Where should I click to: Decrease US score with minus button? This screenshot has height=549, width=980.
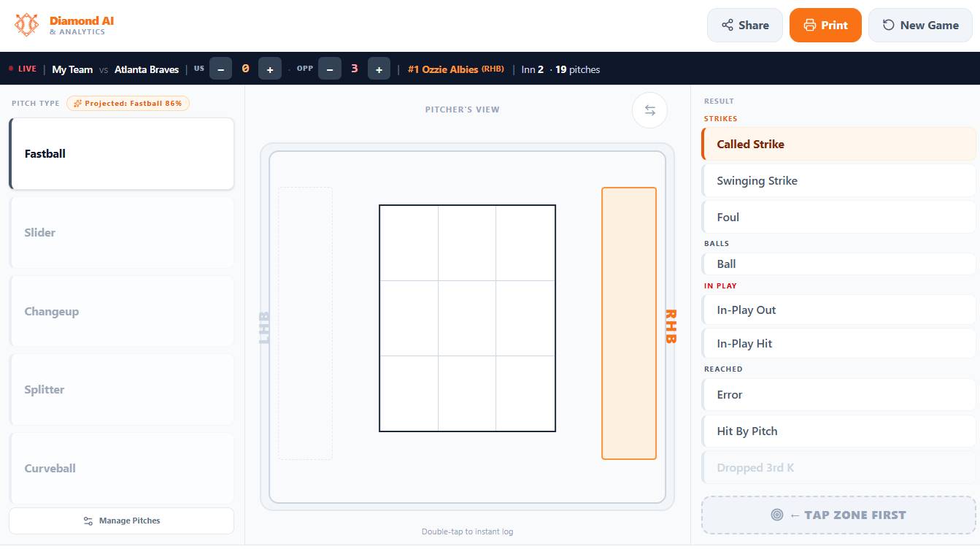point(221,69)
